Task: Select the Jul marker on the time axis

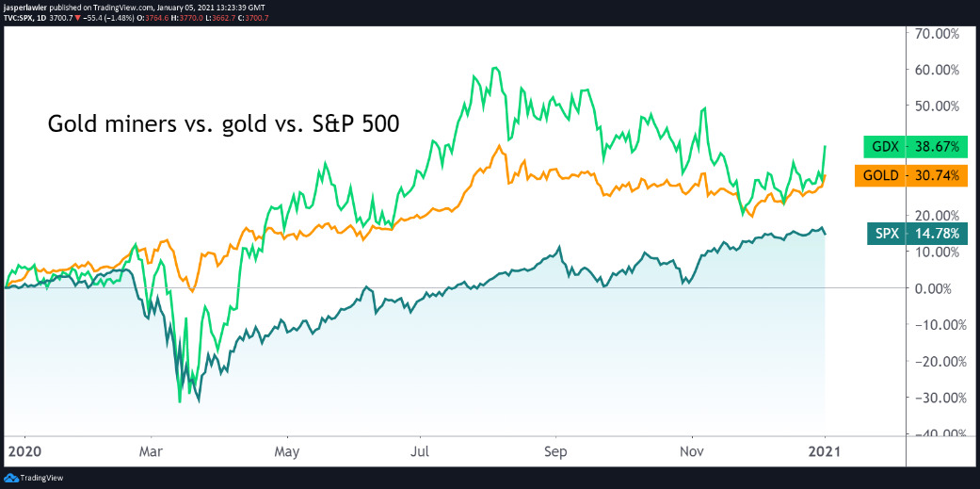Action: point(421,451)
